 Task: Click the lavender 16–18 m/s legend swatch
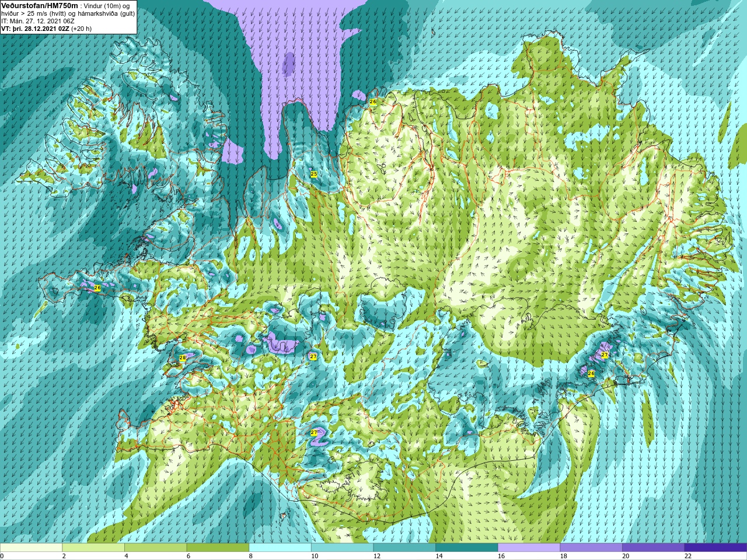pyautogui.click(x=529, y=548)
